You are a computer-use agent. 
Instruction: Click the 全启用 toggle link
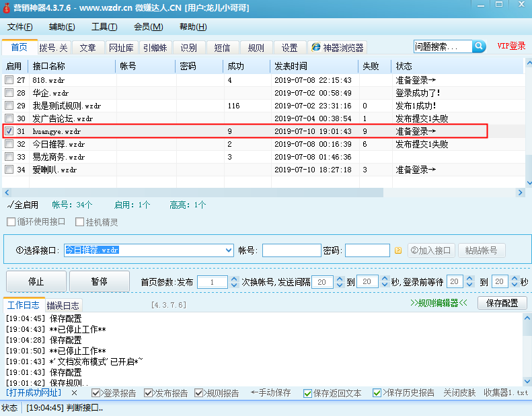(x=23, y=205)
